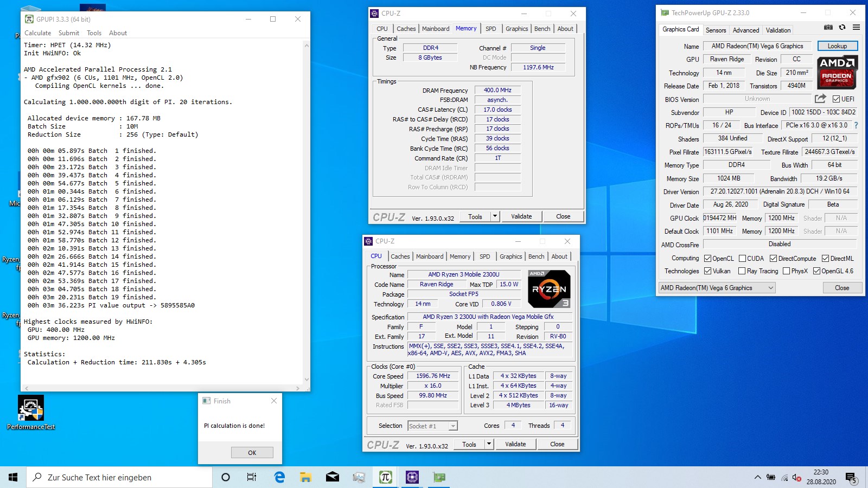Click the Device ID field in GPU-Z
The height and width of the screenshot is (488, 868).
coord(824,112)
